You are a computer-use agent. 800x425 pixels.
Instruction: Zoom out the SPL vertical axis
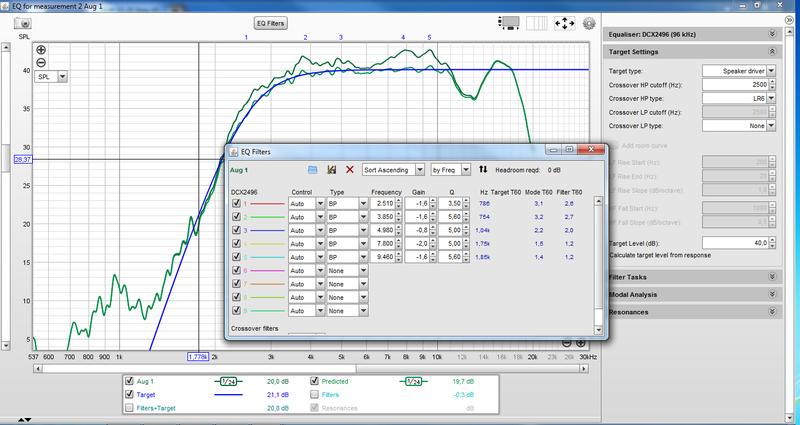click(x=41, y=62)
